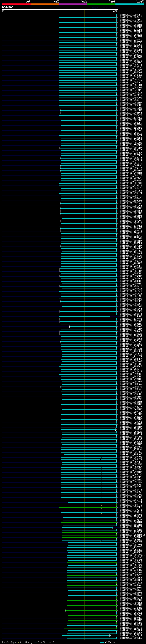Click the purple ~60% identity legend segment
This screenshot has width=146, height=644.
73,4
